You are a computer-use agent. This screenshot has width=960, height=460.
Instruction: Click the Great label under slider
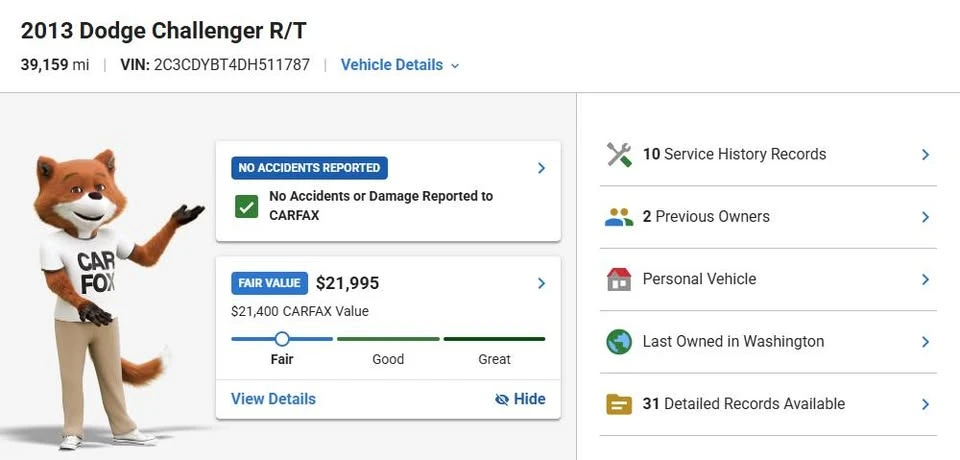click(x=494, y=359)
